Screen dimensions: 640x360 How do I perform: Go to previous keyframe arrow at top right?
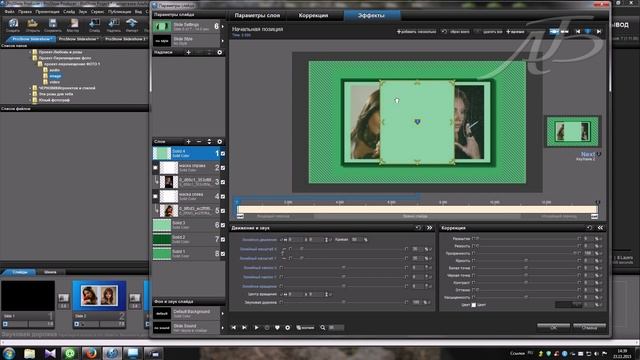point(578,31)
